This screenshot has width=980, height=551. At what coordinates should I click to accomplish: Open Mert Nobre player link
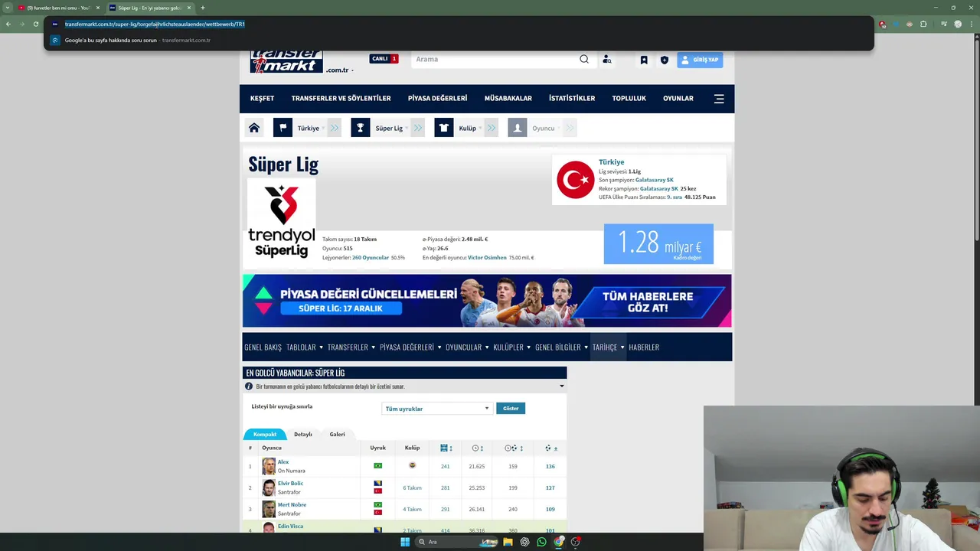(292, 504)
